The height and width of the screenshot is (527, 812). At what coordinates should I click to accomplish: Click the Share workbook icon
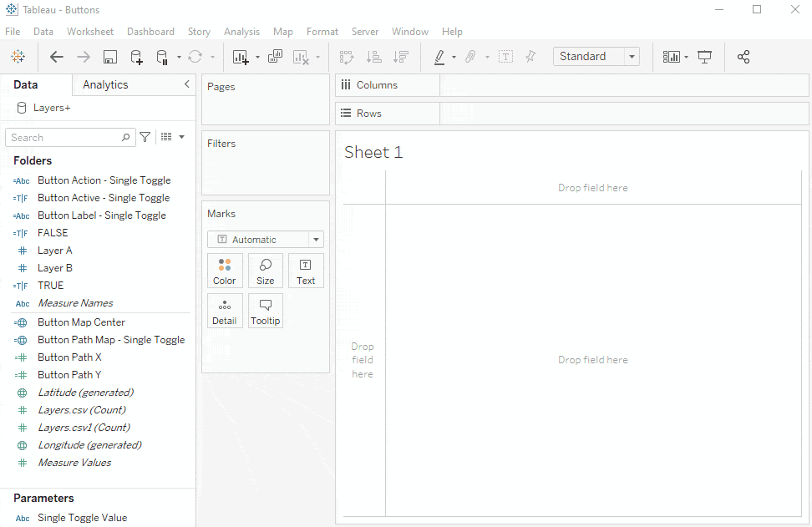click(x=743, y=57)
